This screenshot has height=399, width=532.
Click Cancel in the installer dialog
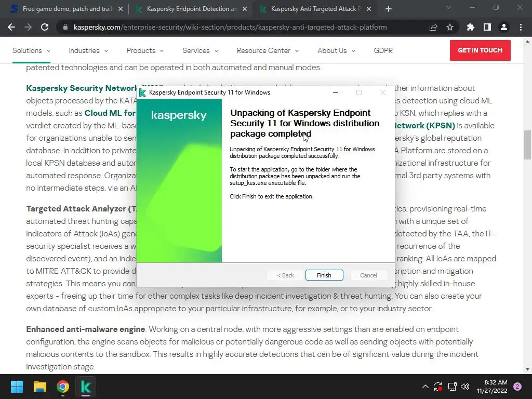(x=368, y=275)
